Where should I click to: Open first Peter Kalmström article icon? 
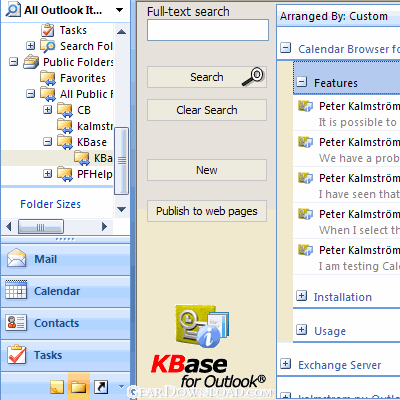pyautogui.click(x=305, y=106)
